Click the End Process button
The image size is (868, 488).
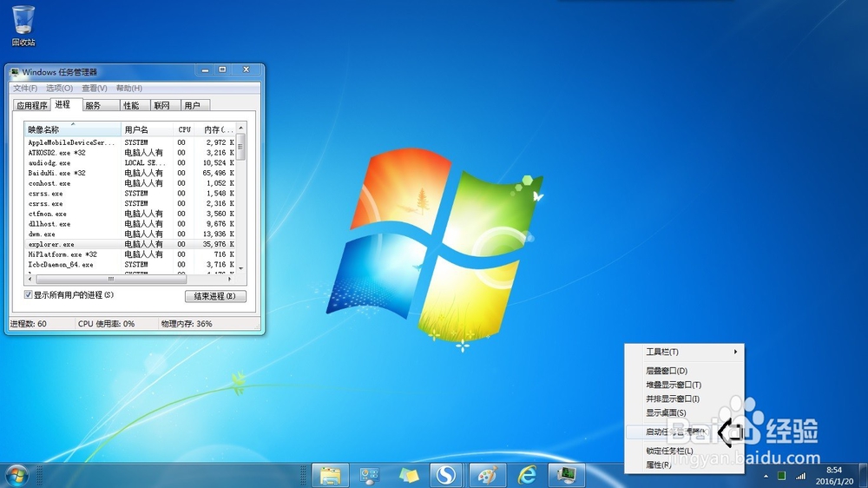point(215,296)
